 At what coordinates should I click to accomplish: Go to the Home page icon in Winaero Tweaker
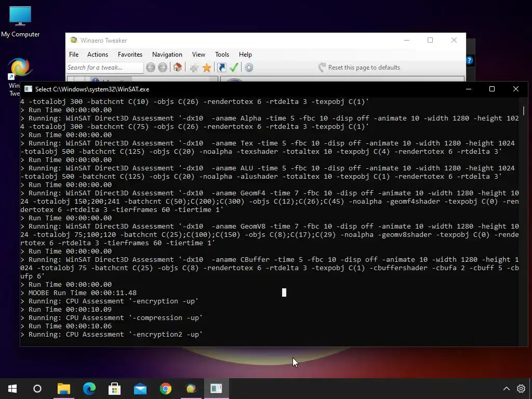pos(178,67)
